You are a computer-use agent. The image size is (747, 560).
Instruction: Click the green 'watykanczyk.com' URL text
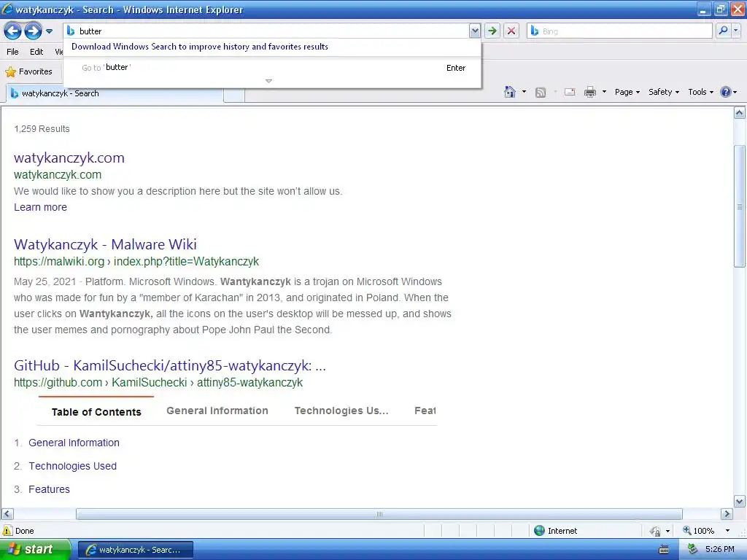[58, 175]
